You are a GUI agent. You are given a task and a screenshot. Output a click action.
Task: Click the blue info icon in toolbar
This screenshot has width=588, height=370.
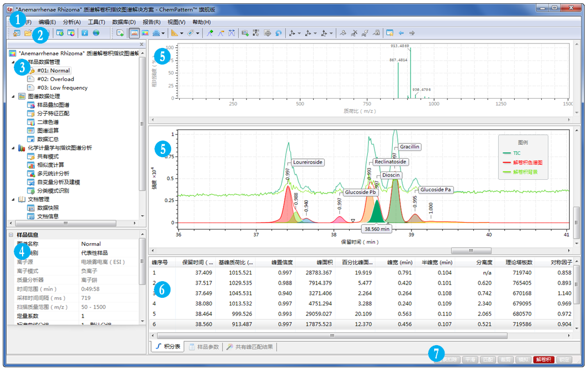tap(85, 33)
